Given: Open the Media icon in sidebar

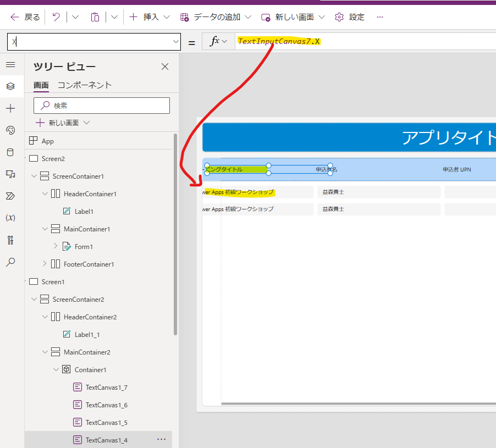Looking at the screenshot, I should pyautogui.click(x=10, y=174).
